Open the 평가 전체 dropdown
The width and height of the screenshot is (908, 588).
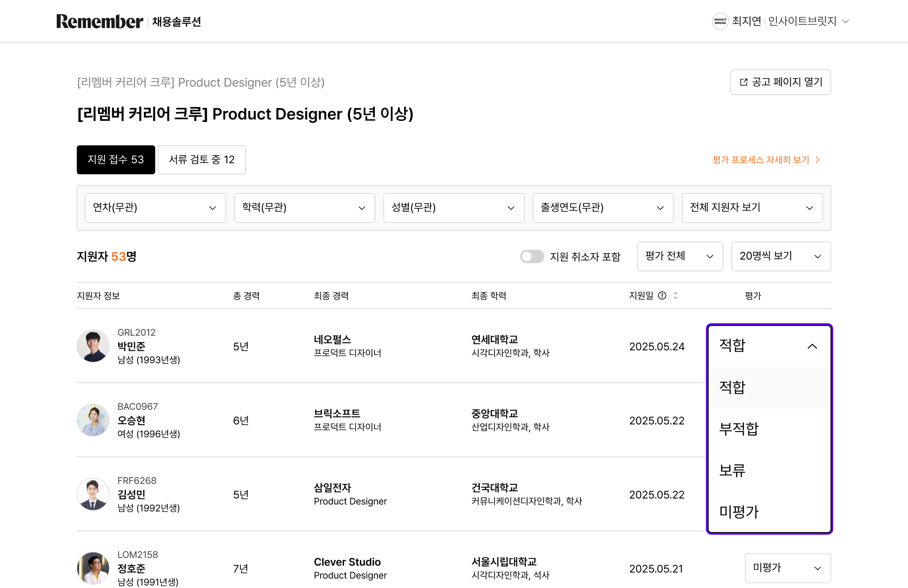pos(680,256)
